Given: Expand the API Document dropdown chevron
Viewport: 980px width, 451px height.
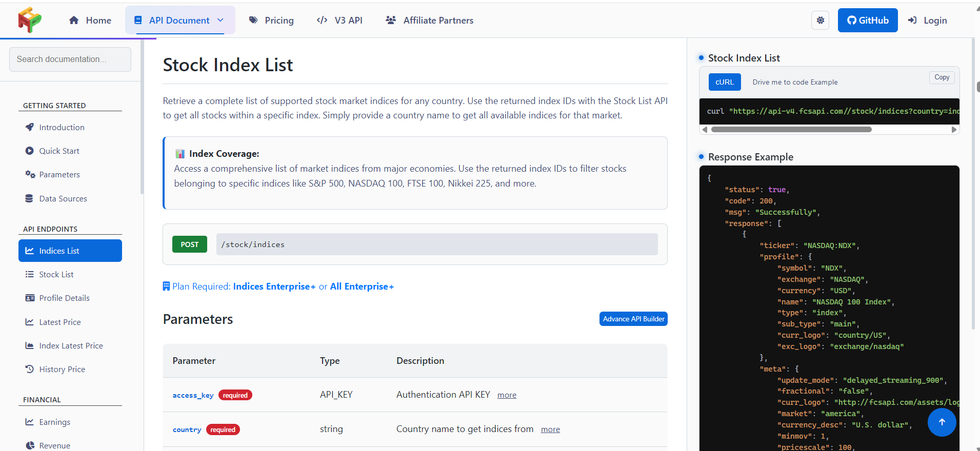Looking at the screenshot, I should pyautogui.click(x=221, y=20).
